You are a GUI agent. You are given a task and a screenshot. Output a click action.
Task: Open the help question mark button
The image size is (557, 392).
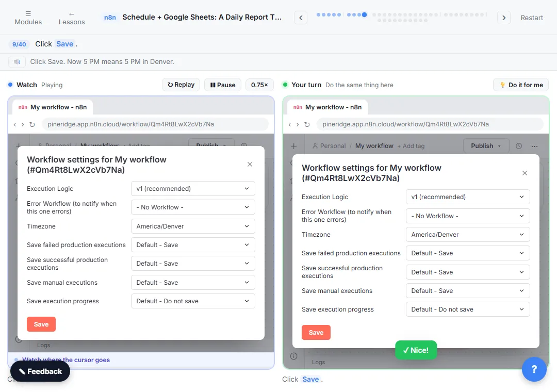click(x=534, y=369)
